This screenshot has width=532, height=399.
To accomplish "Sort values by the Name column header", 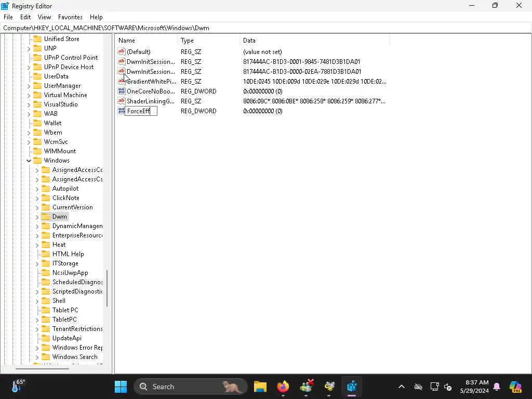I will click(147, 41).
